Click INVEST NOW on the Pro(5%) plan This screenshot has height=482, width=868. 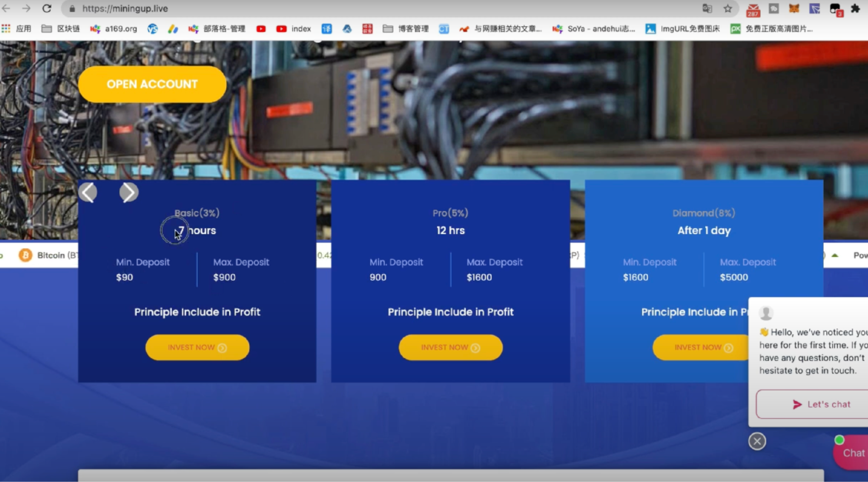(x=451, y=347)
